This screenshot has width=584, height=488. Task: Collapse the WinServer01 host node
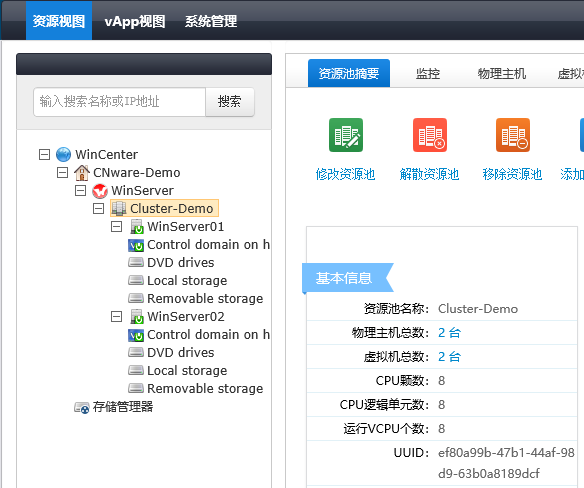coord(116,226)
